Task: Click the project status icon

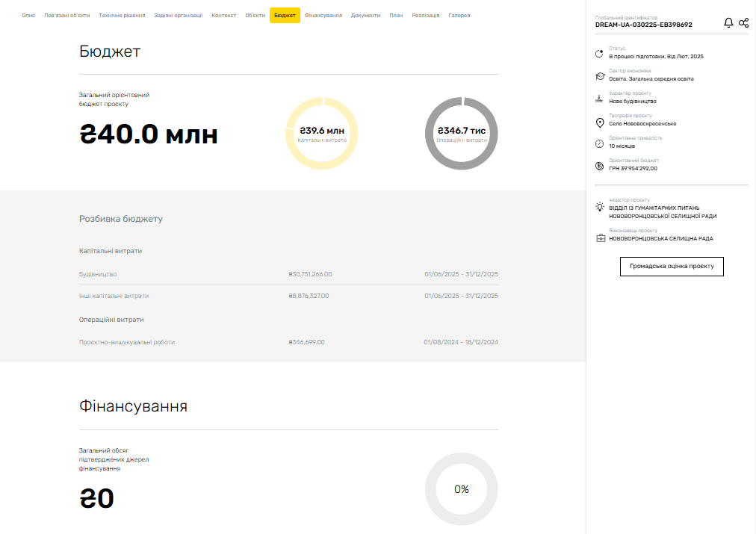Action: click(x=599, y=54)
